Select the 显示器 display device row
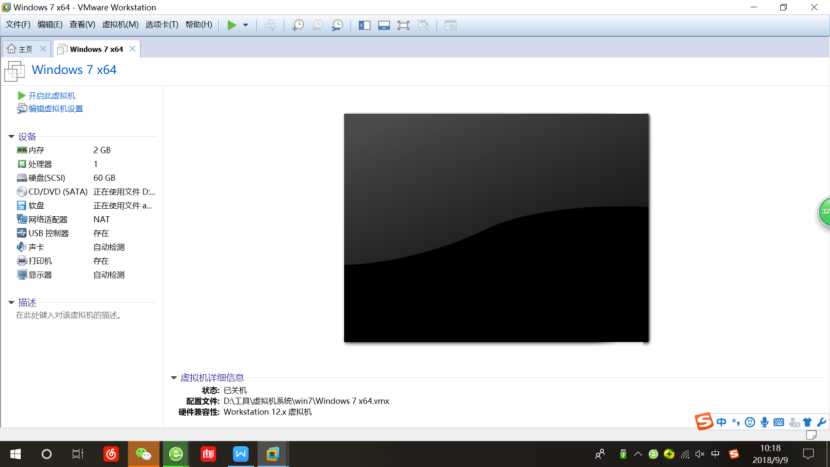 [85, 275]
